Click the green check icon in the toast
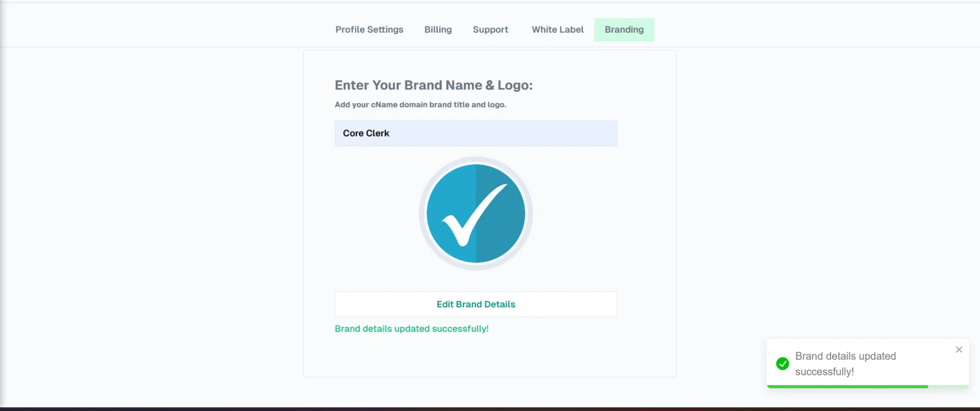This screenshot has width=980, height=411. coord(782,363)
